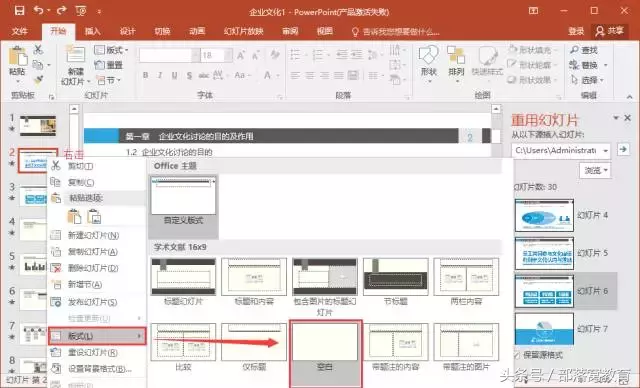This screenshot has height=388, width=640.
Task: Click the Find magnifier icon
Action: coord(574,50)
